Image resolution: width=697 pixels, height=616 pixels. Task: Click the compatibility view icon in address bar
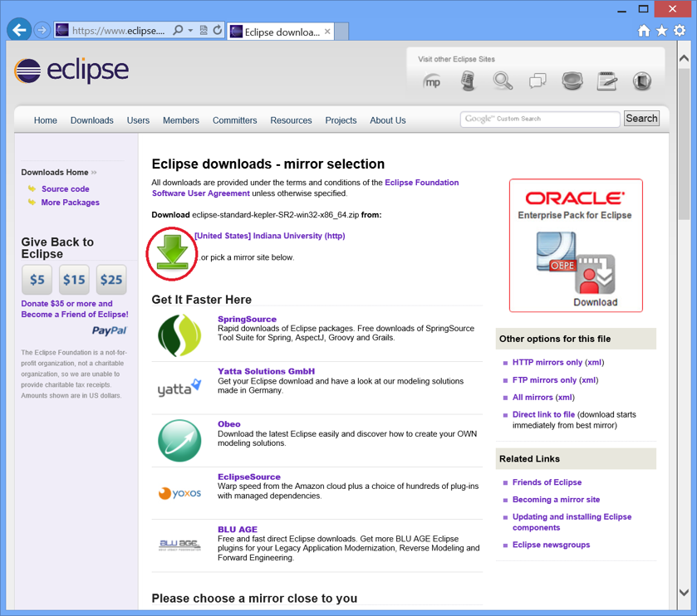click(204, 30)
